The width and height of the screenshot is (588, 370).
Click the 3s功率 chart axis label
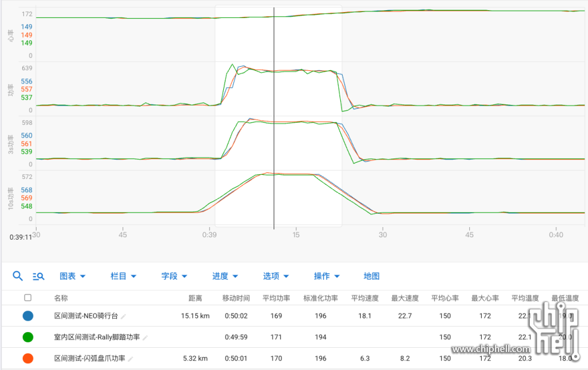coord(11,144)
